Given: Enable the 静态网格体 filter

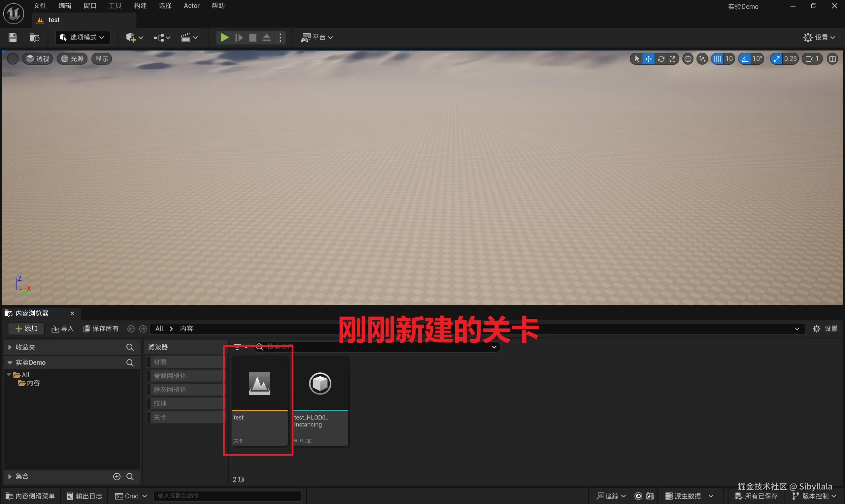Looking at the screenshot, I should (x=170, y=390).
